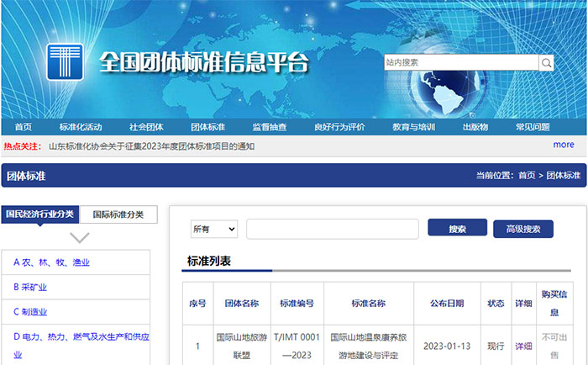Click the 高级搜索 button
This screenshot has width=588, height=365.
[x=523, y=229]
